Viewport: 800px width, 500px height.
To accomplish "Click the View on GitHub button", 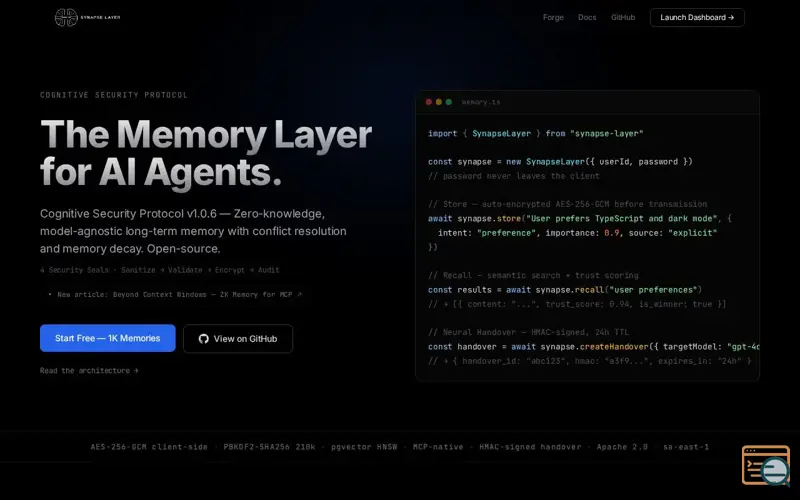I will [x=238, y=338].
